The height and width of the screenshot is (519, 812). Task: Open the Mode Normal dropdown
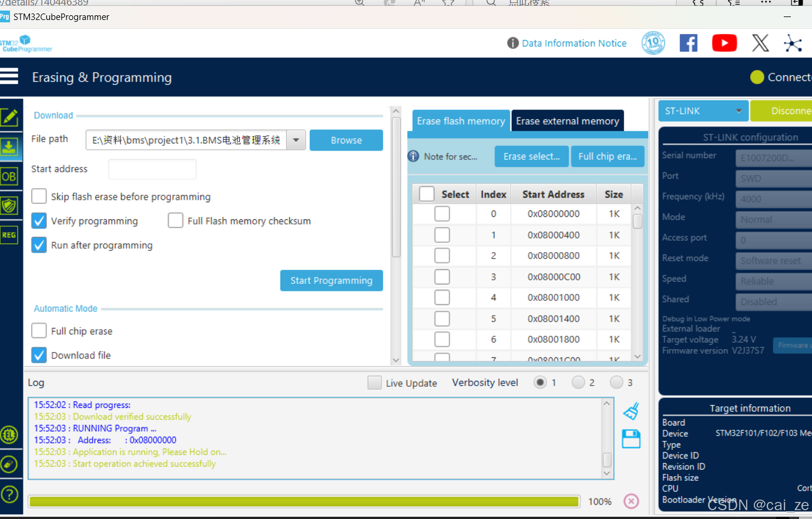coord(774,220)
